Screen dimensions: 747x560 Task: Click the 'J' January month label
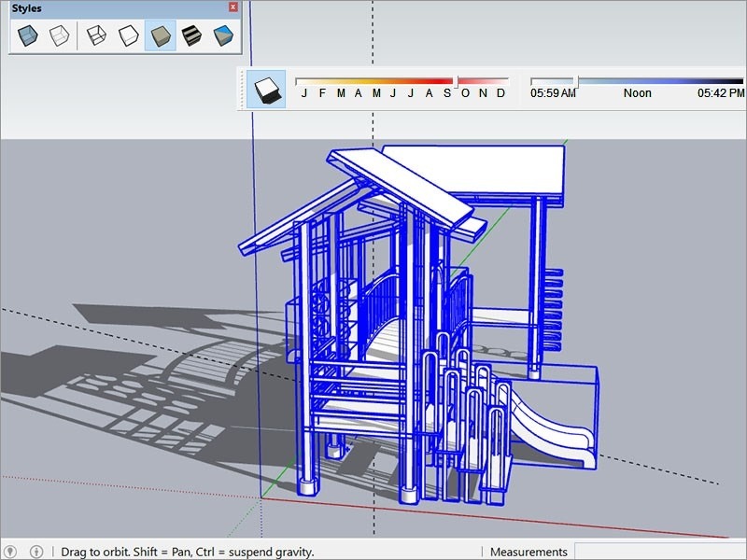304,93
